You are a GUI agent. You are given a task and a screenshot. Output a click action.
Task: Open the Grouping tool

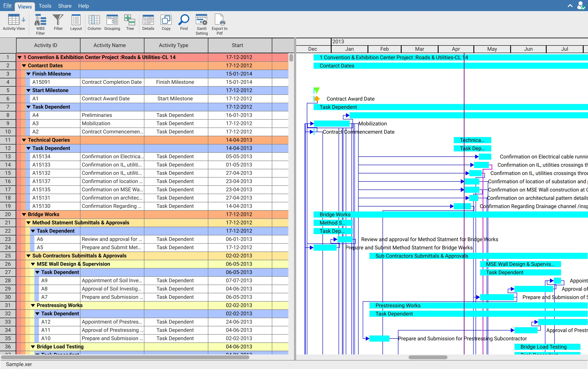coord(112,22)
